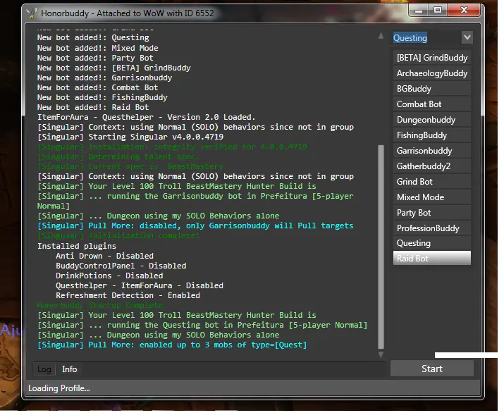Minimize the Honorbuddy window
The height and width of the screenshot is (420, 504).
point(419,11)
